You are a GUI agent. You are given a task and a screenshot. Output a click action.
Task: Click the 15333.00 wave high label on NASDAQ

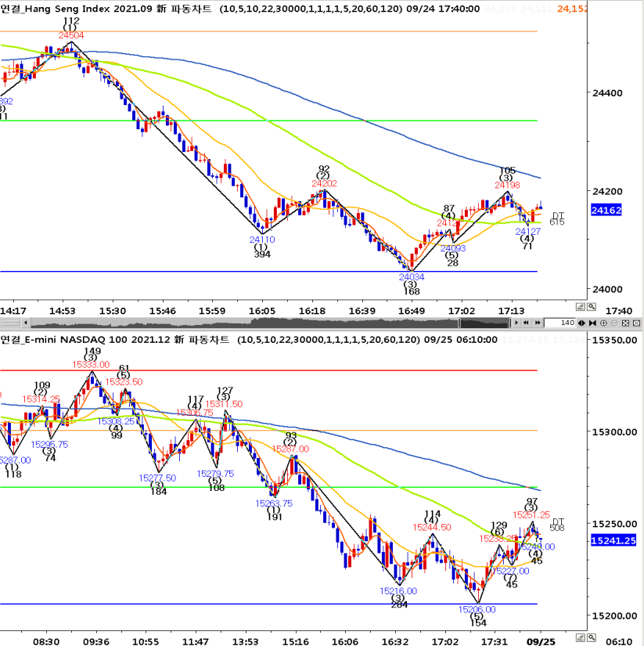pos(92,364)
